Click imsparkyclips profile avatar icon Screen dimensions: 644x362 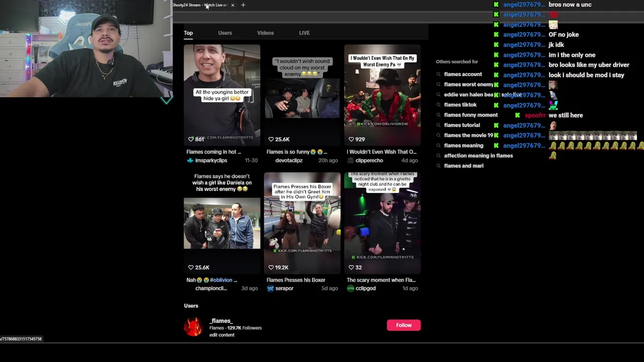pyautogui.click(x=190, y=160)
